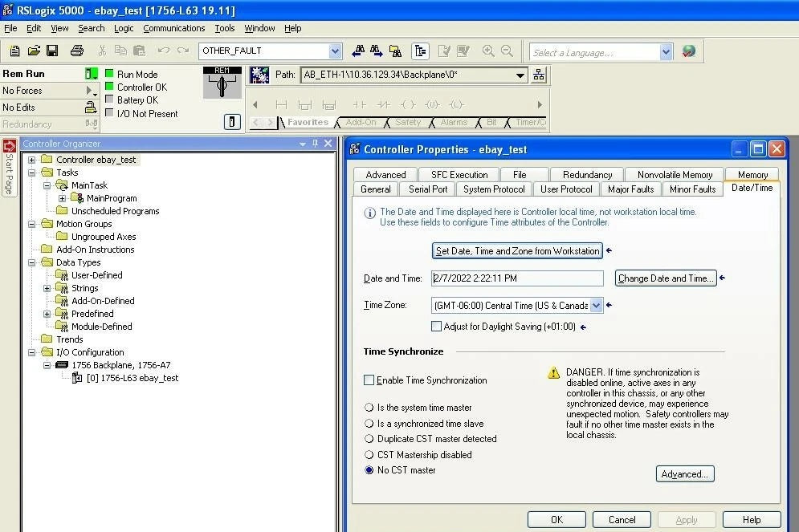Select the 'Is the system time master' radio
This screenshot has height=532, width=799.
[x=369, y=408]
